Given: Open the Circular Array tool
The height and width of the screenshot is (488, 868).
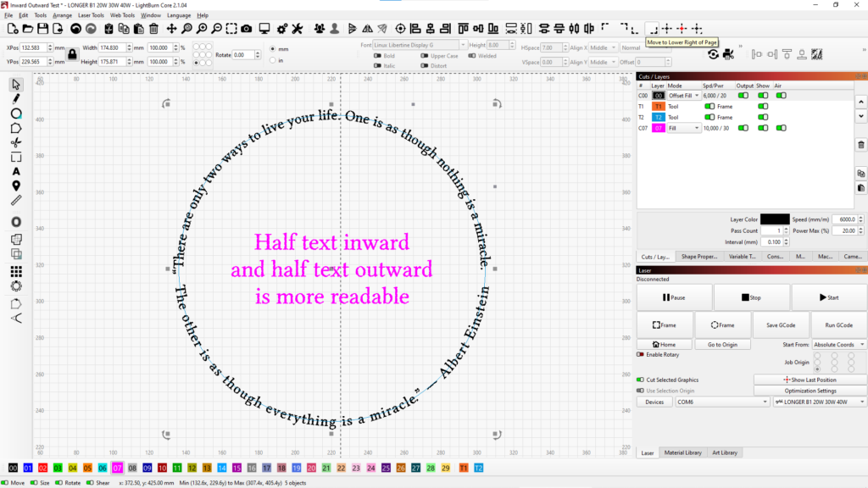Looking at the screenshot, I should pyautogui.click(x=16, y=286).
